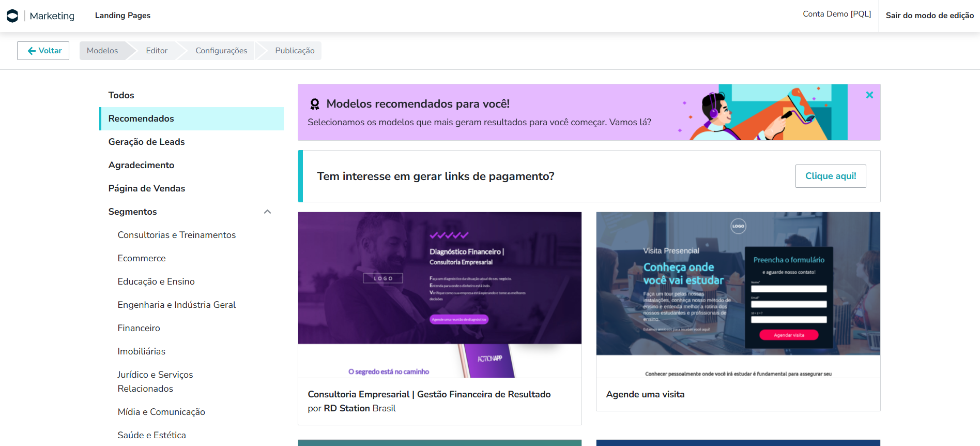Click 'Tem interesse em gerar links de pagamento?' text

(435, 176)
